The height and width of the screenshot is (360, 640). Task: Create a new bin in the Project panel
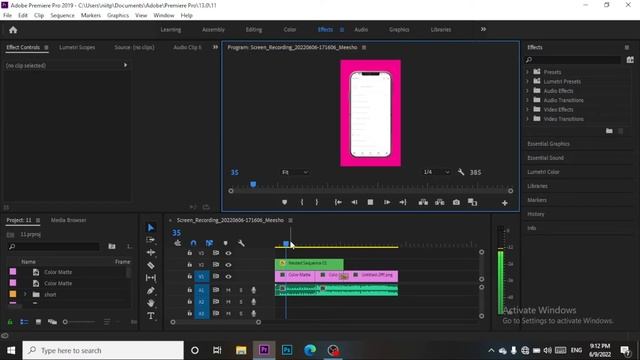click(112, 246)
